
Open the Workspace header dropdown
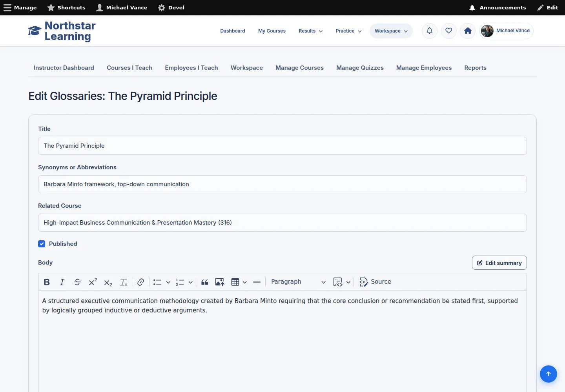391,31
